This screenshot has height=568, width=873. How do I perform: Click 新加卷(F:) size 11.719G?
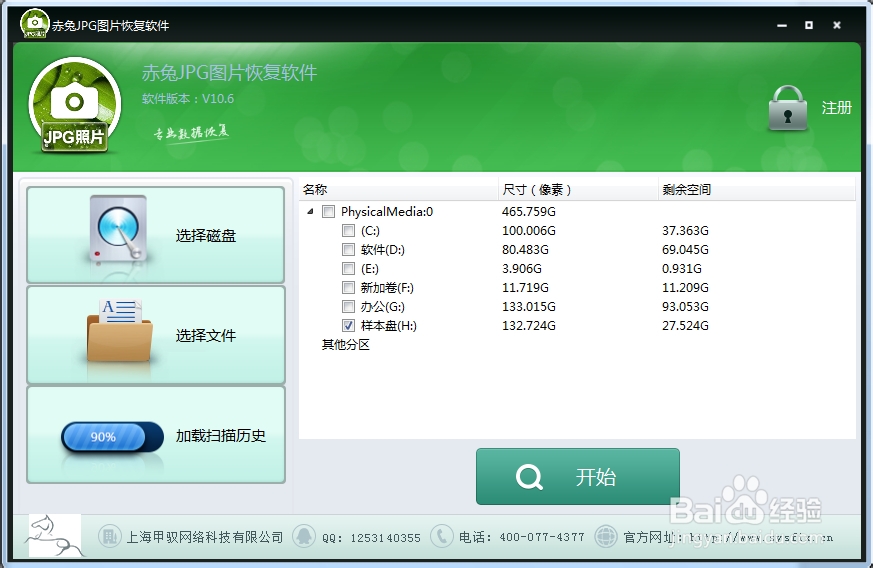click(525, 287)
